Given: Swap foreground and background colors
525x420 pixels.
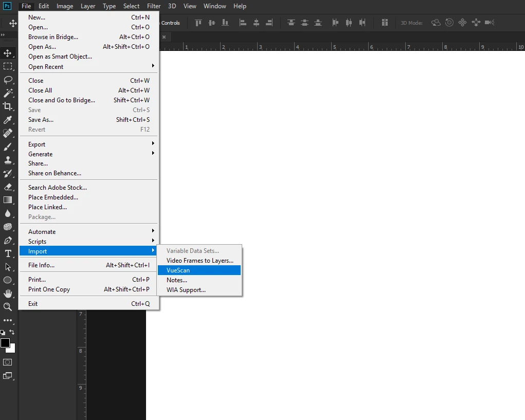Looking at the screenshot, I should [x=12, y=332].
